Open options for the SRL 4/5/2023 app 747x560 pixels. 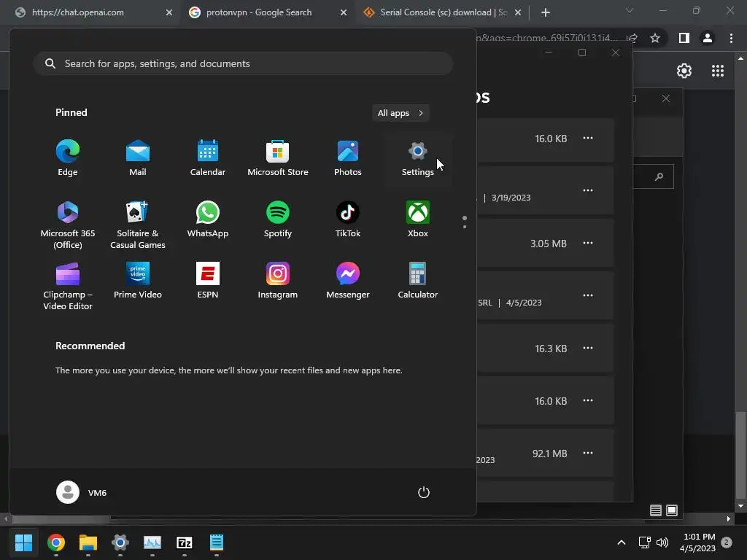pos(588,295)
